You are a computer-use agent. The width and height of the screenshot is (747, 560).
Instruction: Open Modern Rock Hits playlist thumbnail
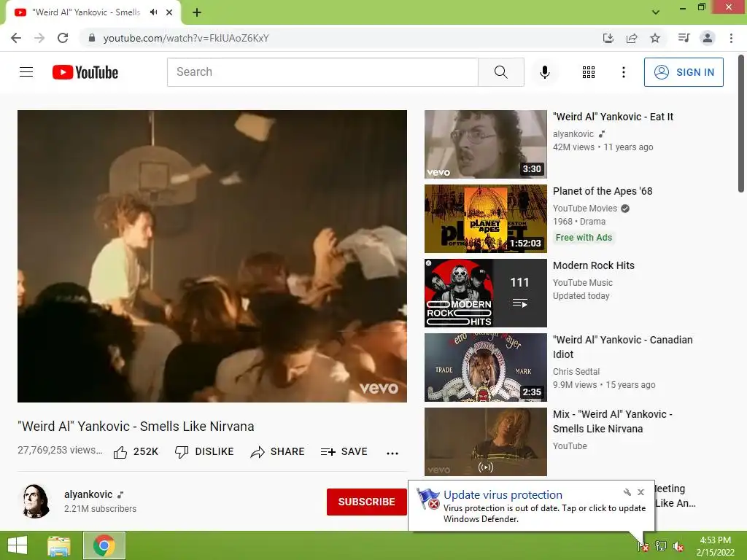click(485, 293)
